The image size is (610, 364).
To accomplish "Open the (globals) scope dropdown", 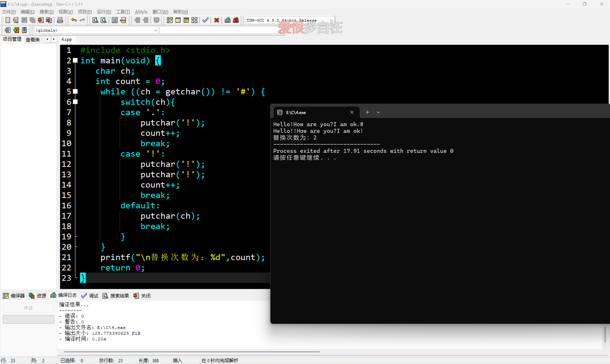I will pos(155,30).
